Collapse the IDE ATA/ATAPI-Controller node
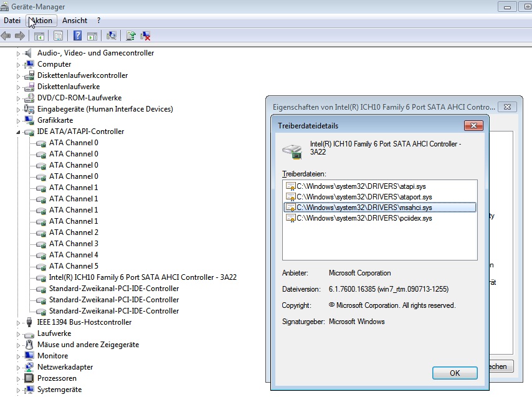The image size is (532, 397). click(x=18, y=132)
